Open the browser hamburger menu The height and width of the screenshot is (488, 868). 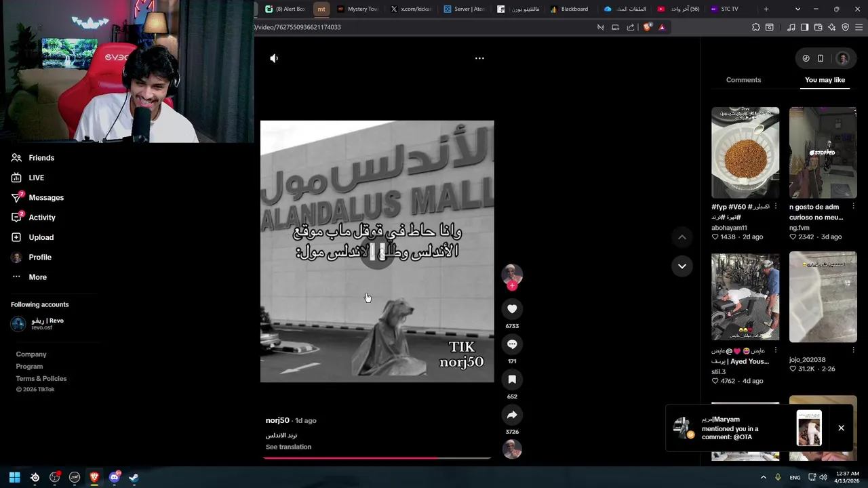[x=860, y=27]
